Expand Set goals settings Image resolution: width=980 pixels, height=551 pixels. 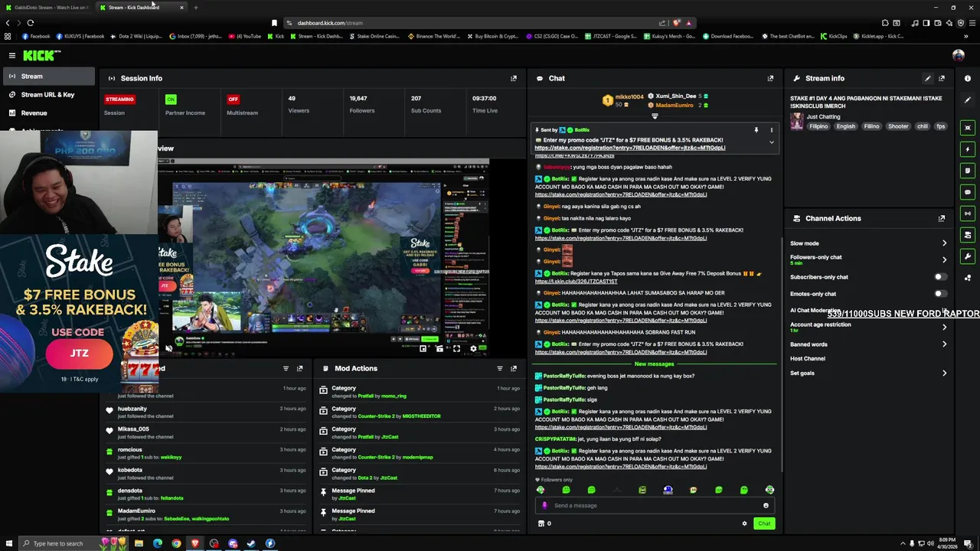tap(944, 373)
